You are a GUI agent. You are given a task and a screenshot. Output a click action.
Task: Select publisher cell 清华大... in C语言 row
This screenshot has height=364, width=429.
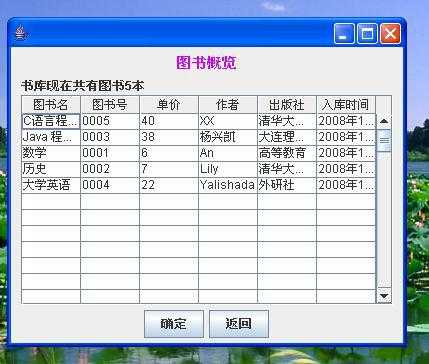click(287, 121)
